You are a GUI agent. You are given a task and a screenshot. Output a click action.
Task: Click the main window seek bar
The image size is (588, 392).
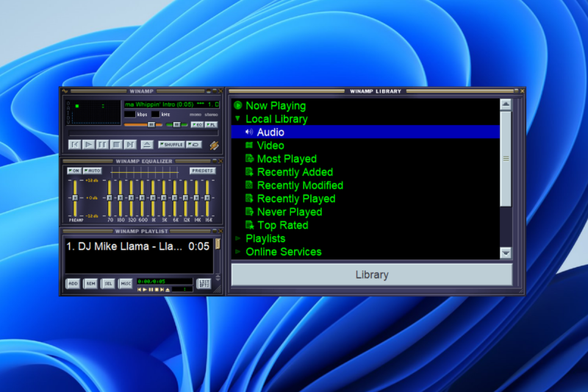[143, 134]
